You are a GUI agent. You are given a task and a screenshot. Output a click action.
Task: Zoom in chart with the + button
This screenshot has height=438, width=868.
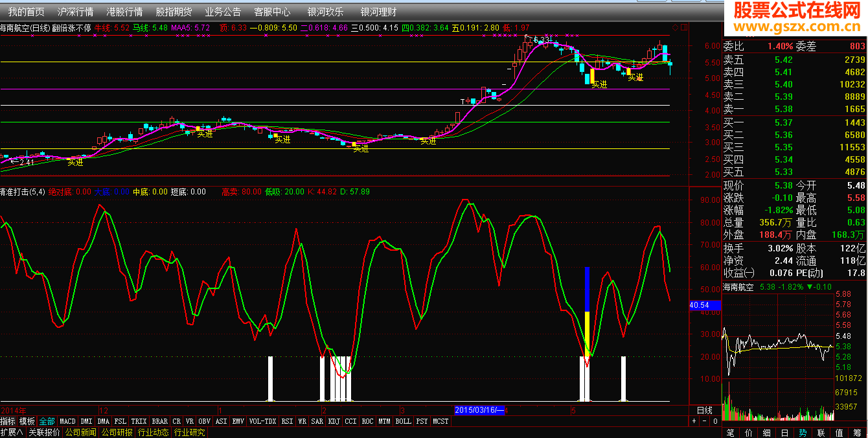click(694, 421)
